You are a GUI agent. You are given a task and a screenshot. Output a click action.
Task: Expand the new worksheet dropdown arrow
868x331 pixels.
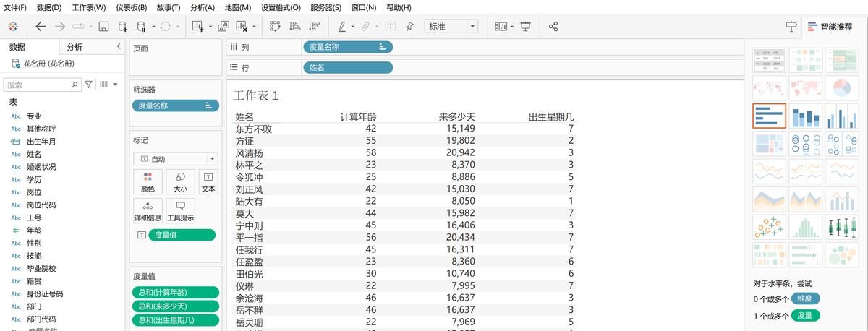click(210, 27)
